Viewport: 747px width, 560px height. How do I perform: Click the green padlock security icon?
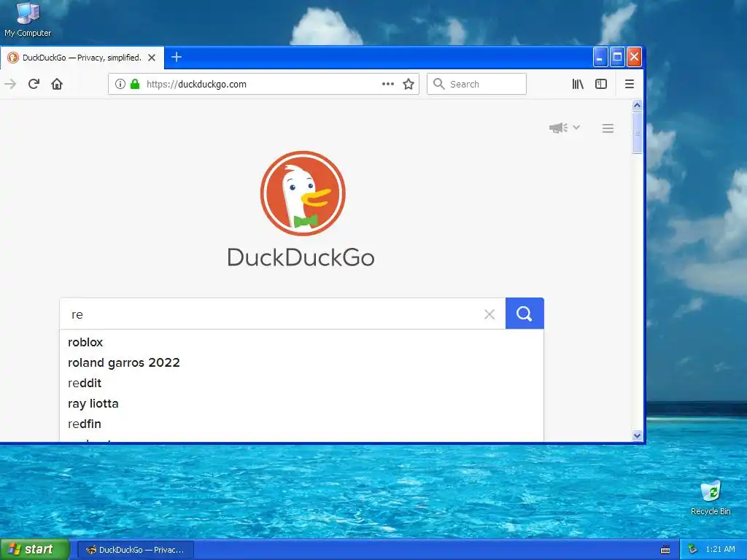coord(135,85)
